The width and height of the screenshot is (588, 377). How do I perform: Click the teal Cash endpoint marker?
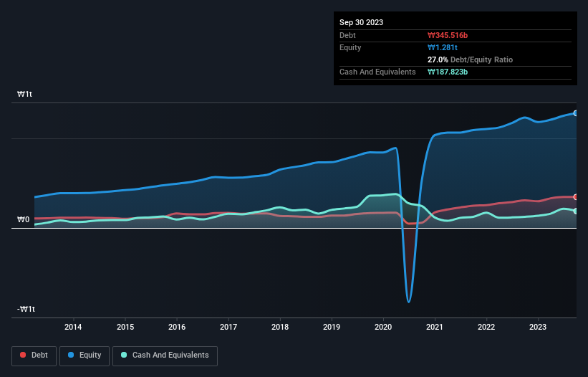tap(576, 211)
